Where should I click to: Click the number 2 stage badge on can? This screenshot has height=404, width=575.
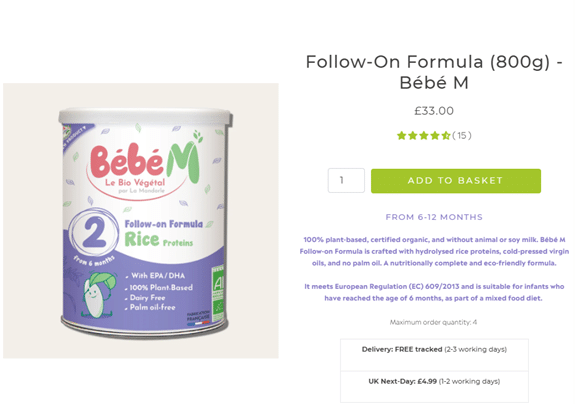(94, 233)
